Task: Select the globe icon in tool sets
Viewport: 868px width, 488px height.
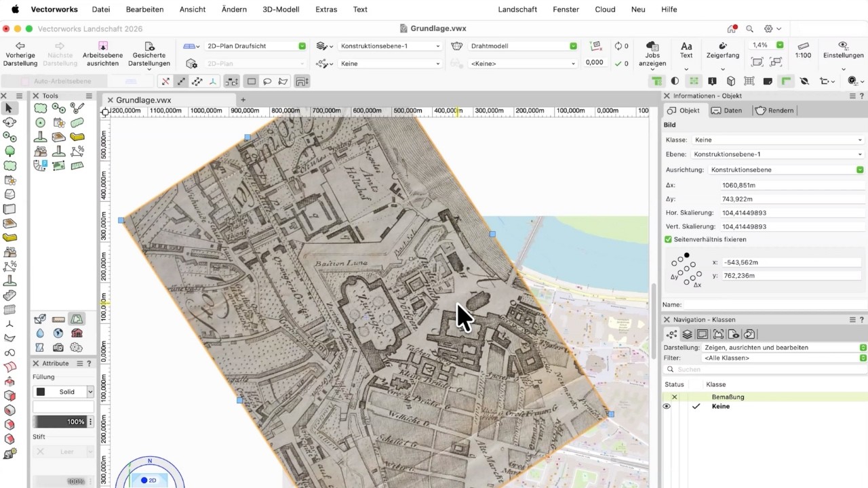Action: (58, 333)
